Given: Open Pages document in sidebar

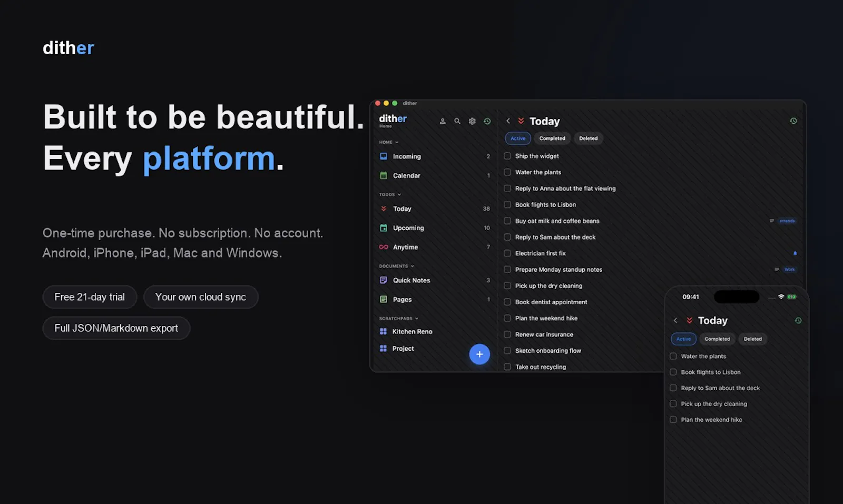Looking at the screenshot, I should (435, 299).
